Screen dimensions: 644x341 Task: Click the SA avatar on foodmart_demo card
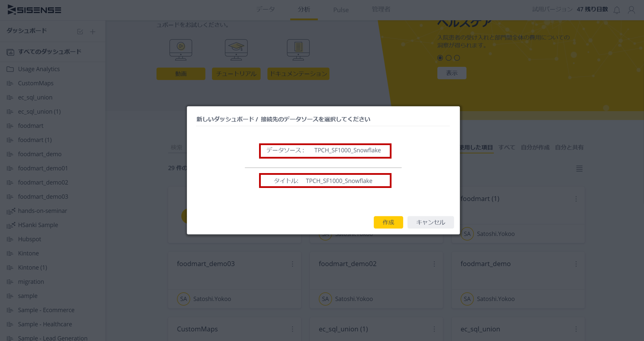pos(467,299)
